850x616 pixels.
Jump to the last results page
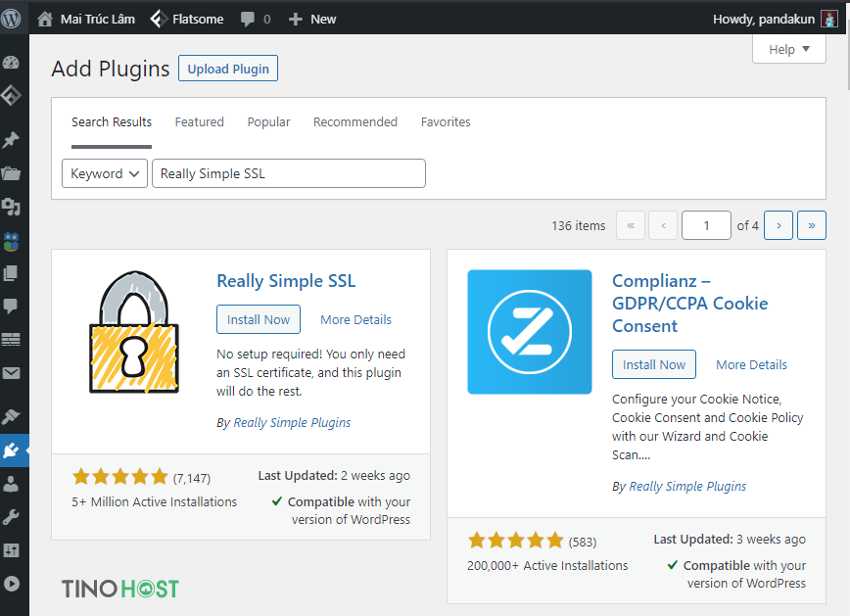812,225
